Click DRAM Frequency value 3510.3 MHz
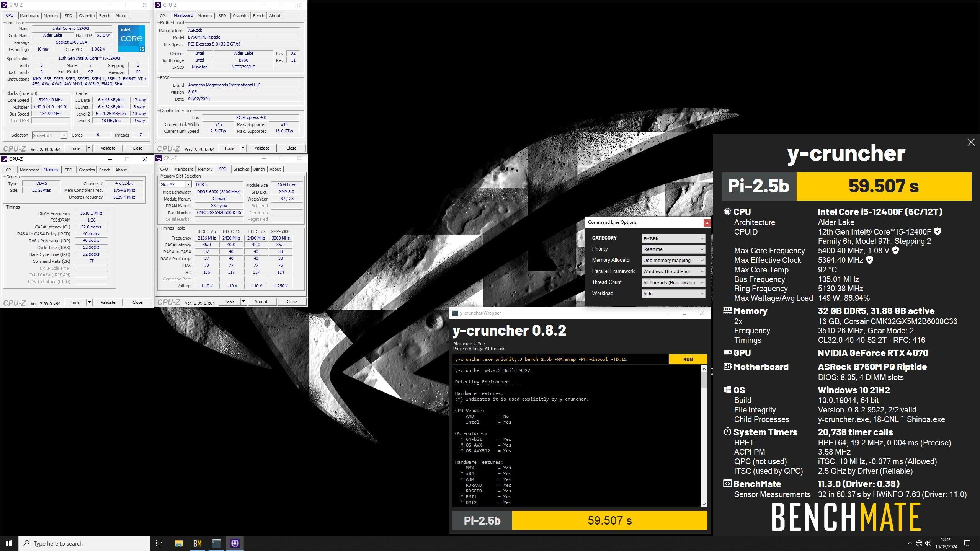Image resolution: width=980 pixels, height=551 pixels. 91,214
